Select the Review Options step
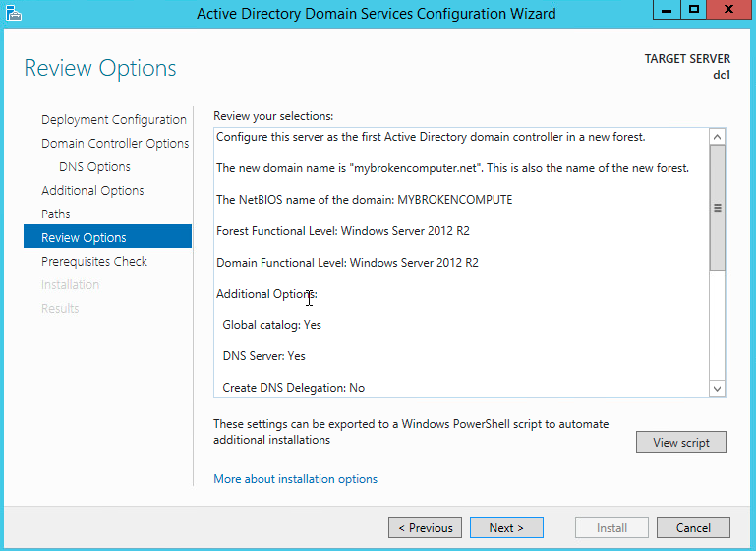 click(x=84, y=238)
